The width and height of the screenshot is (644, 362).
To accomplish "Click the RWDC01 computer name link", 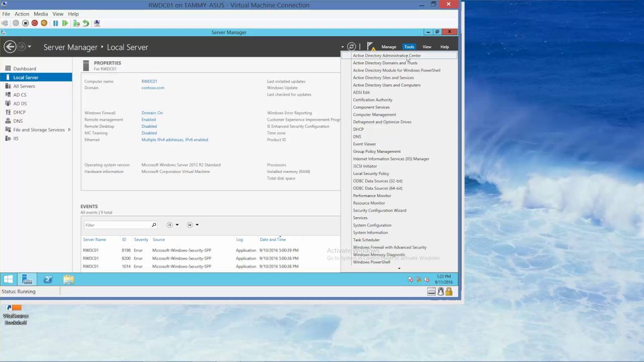I will point(149,81).
